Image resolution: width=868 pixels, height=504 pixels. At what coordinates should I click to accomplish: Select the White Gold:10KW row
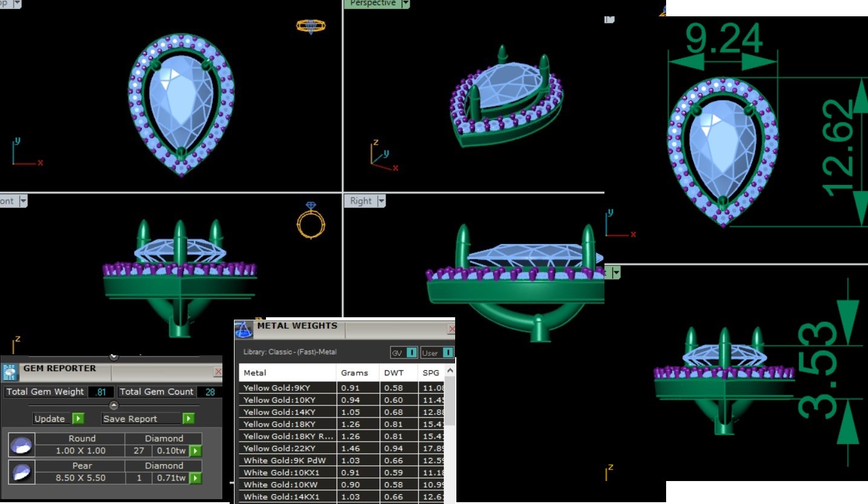[342, 485]
